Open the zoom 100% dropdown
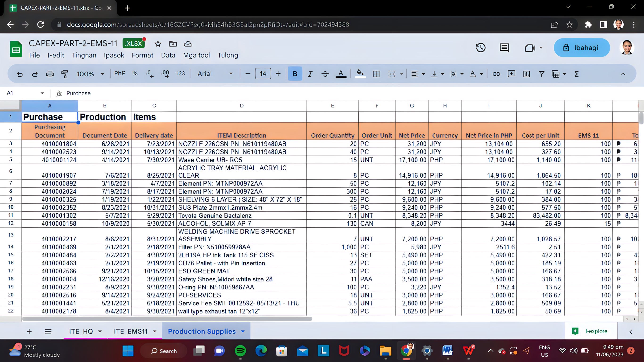Image resolution: width=644 pixels, height=362 pixels. point(90,74)
